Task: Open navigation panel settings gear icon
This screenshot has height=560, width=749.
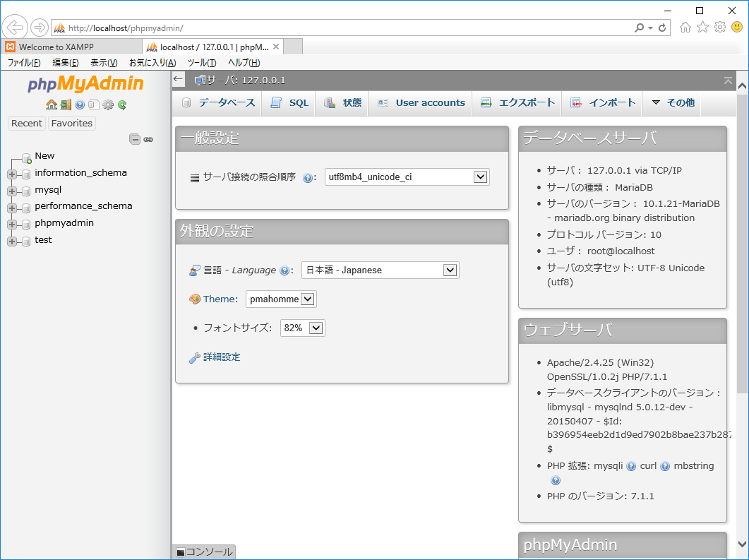Action: [108, 105]
